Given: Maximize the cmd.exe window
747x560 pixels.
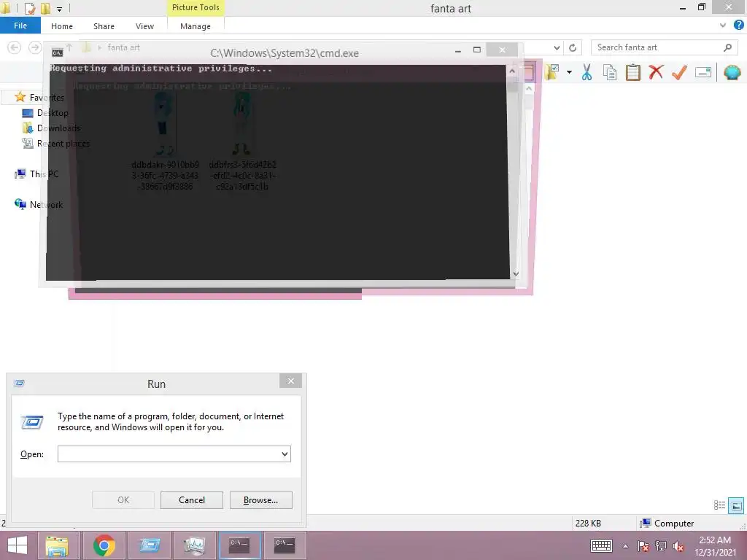Looking at the screenshot, I should [x=477, y=50].
